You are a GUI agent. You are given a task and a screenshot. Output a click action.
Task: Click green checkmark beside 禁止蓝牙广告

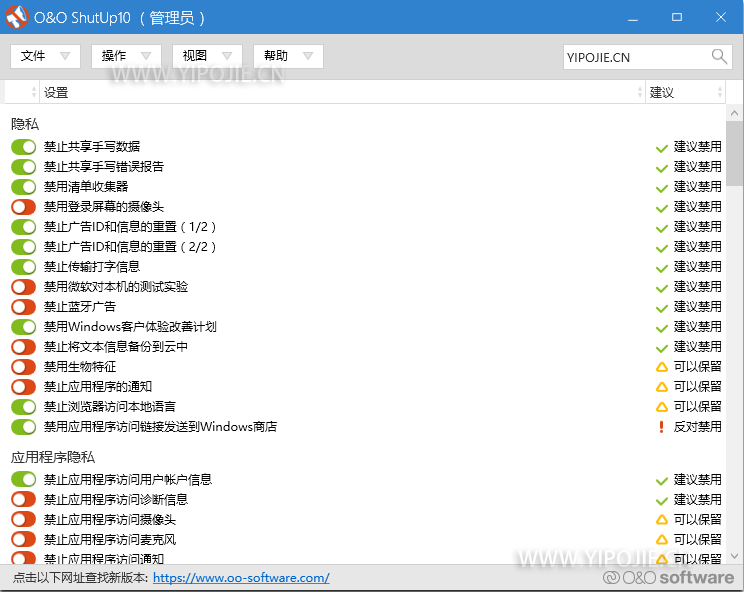point(661,307)
